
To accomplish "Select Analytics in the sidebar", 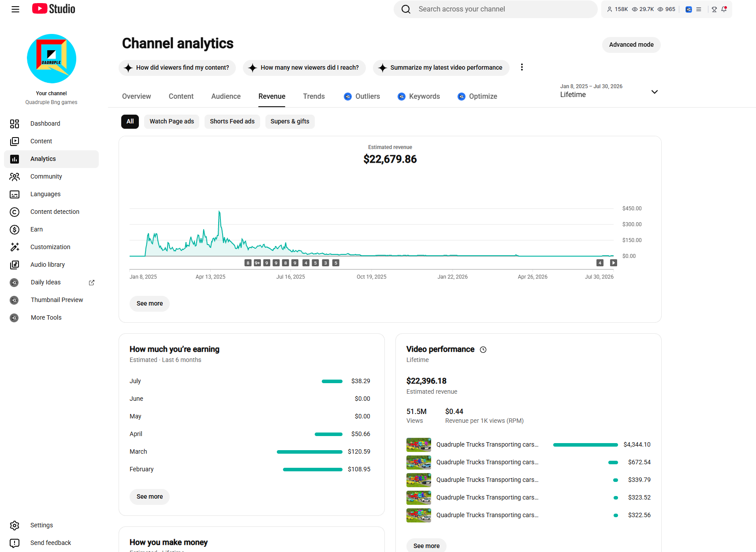I will click(x=51, y=159).
